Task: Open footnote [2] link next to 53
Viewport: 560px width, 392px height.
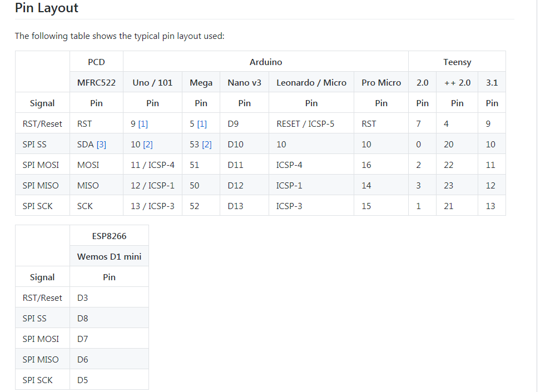Action: coord(207,145)
